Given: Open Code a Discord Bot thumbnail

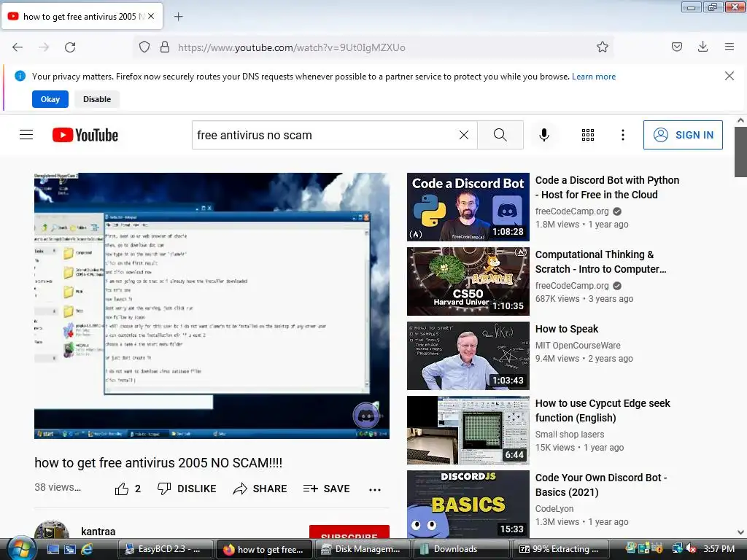Looking at the screenshot, I should pos(468,207).
